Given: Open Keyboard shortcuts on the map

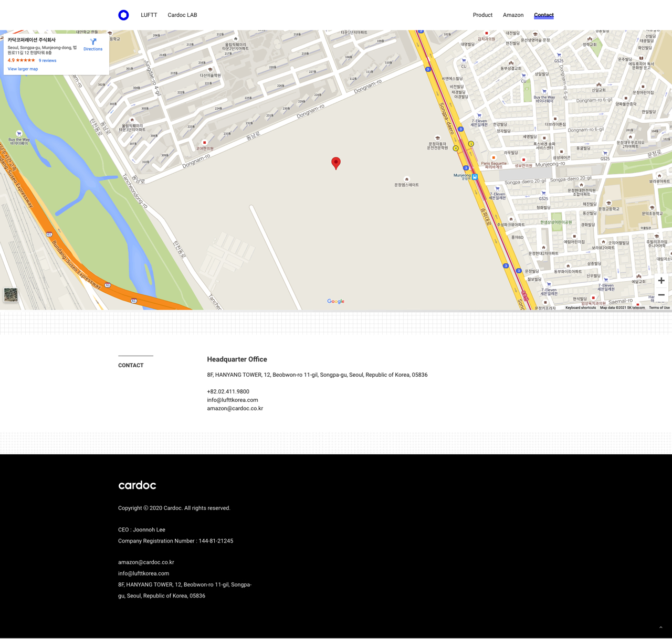Looking at the screenshot, I should click(581, 308).
